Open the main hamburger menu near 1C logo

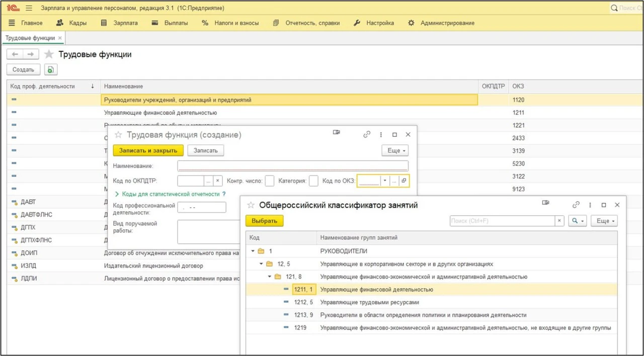(x=29, y=8)
